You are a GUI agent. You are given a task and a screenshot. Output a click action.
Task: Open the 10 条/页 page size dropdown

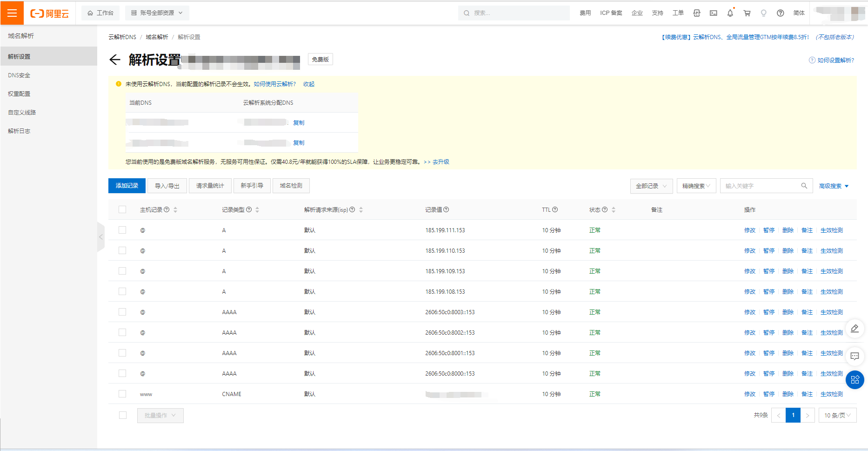tap(837, 415)
